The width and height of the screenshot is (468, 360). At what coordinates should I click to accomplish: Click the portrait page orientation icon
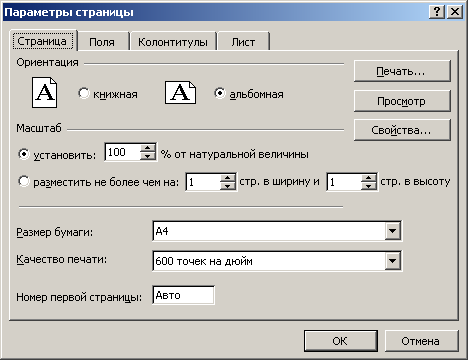point(44,92)
